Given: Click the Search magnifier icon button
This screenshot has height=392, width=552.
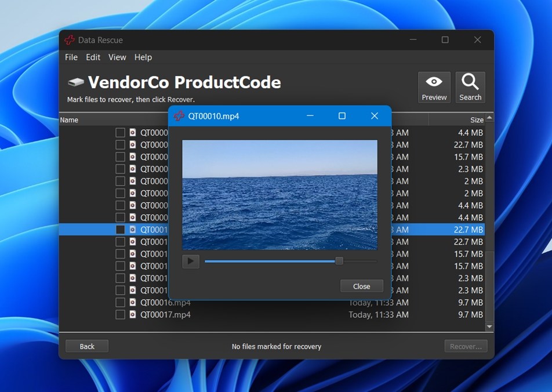Looking at the screenshot, I should point(470,87).
